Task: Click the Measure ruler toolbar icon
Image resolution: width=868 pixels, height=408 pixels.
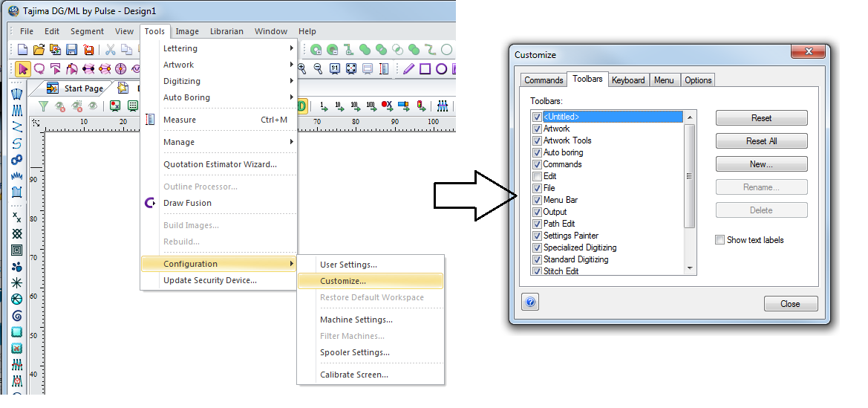Action: (384, 68)
